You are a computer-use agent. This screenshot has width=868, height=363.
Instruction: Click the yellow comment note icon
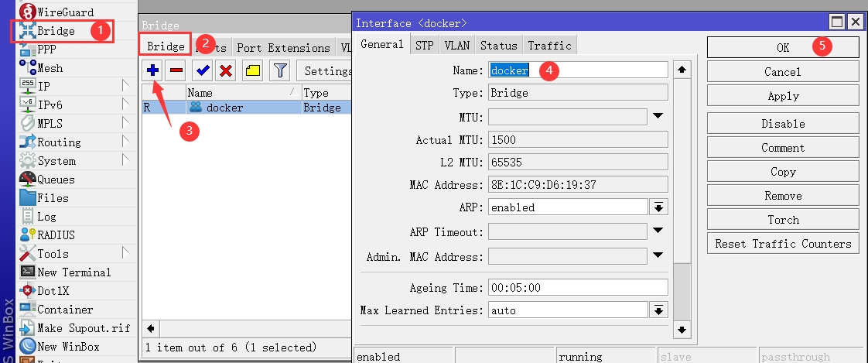coord(252,71)
